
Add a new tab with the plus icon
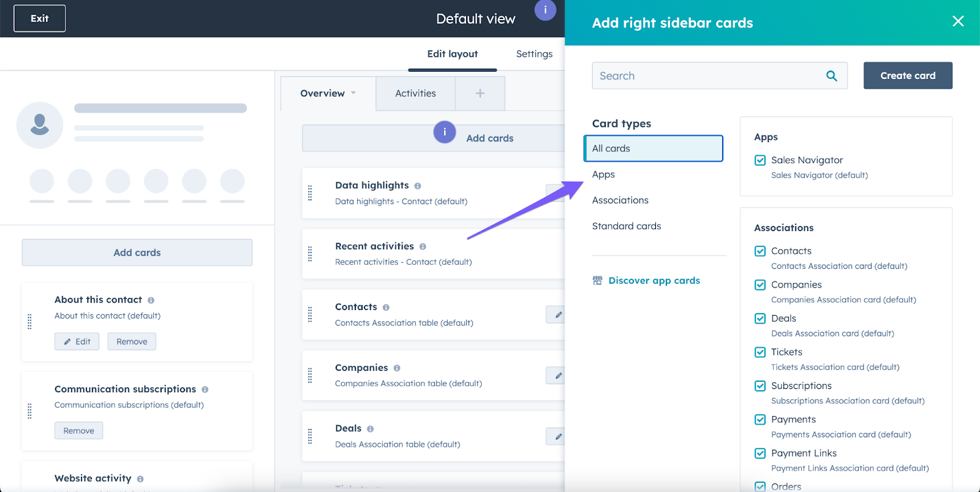click(480, 93)
